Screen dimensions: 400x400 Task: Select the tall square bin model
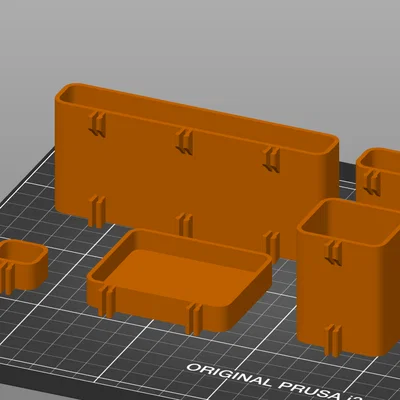click(348, 277)
